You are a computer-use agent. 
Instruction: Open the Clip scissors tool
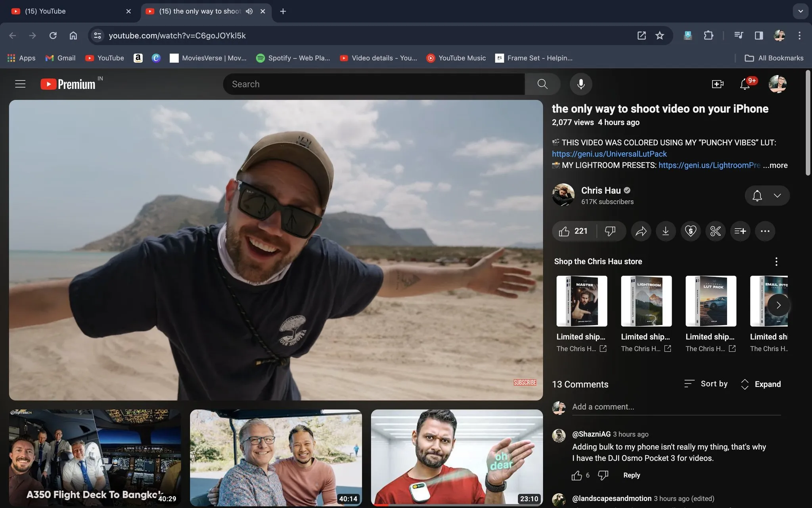point(715,231)
